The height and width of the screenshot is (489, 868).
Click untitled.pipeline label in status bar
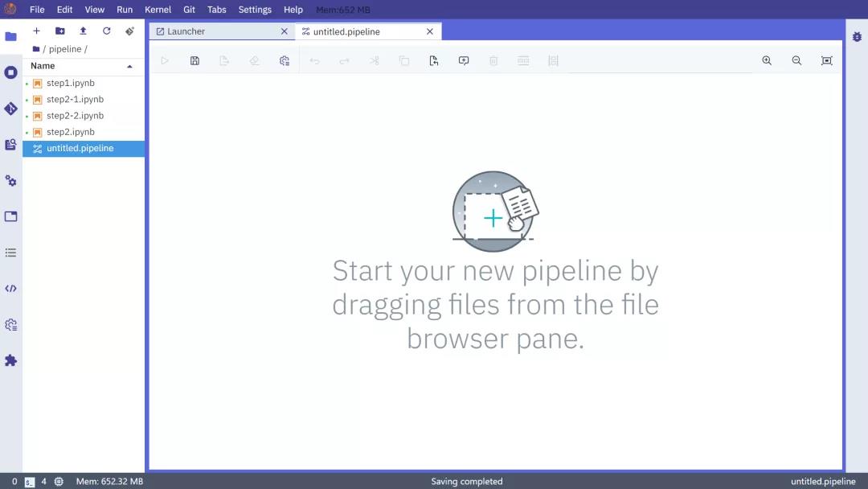(823, 482)
